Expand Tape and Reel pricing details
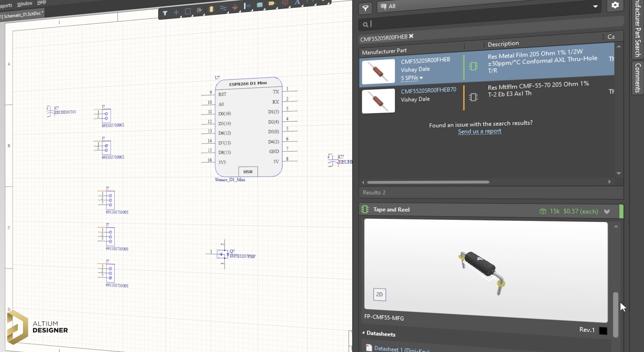 coord(607,211)
